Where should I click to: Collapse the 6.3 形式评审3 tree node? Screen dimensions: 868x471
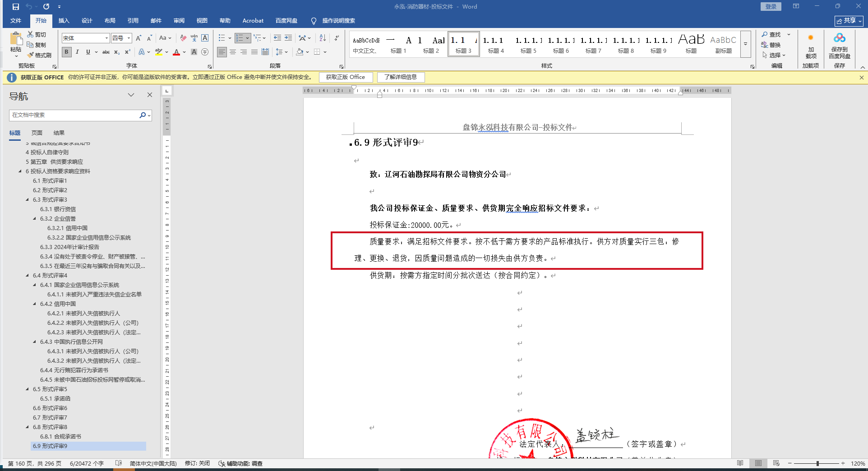click(28, 199)
